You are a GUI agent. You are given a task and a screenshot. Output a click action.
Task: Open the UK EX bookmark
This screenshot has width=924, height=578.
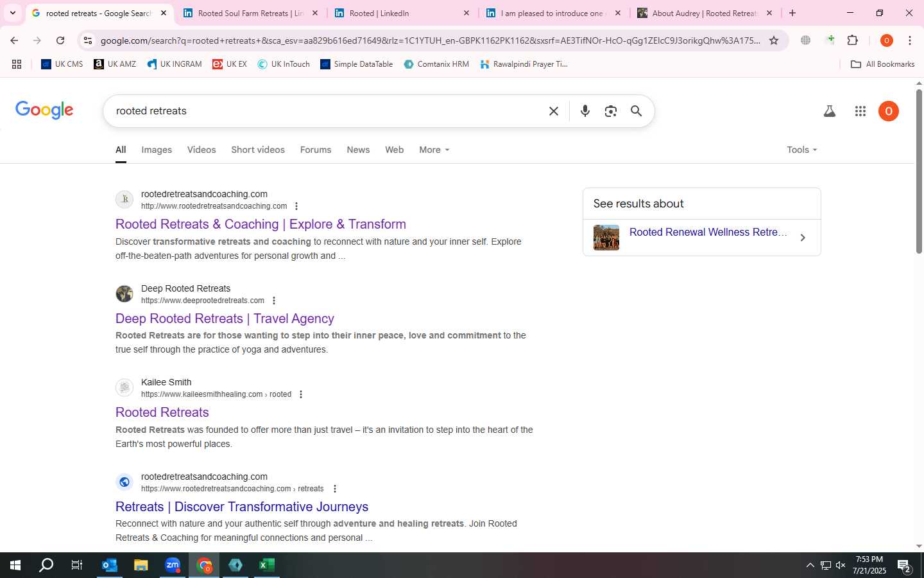click(230, 64)
